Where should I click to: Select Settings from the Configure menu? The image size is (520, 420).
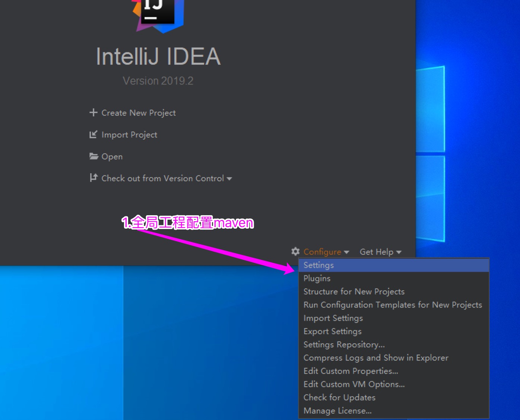(x=394, y=265)
